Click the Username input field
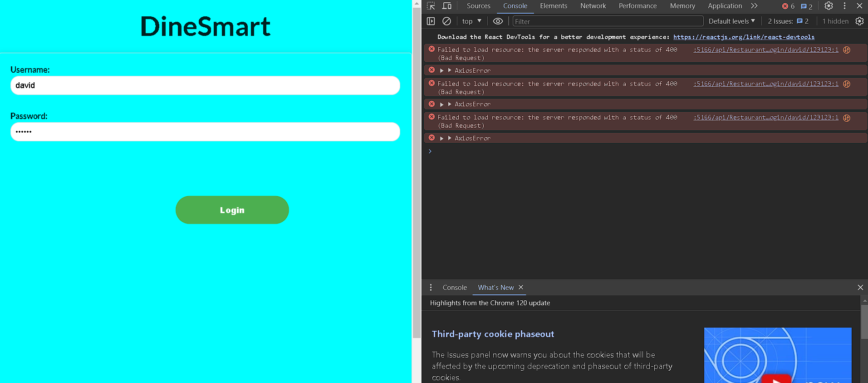Screen dimensions: 868x383 (205, 85)
